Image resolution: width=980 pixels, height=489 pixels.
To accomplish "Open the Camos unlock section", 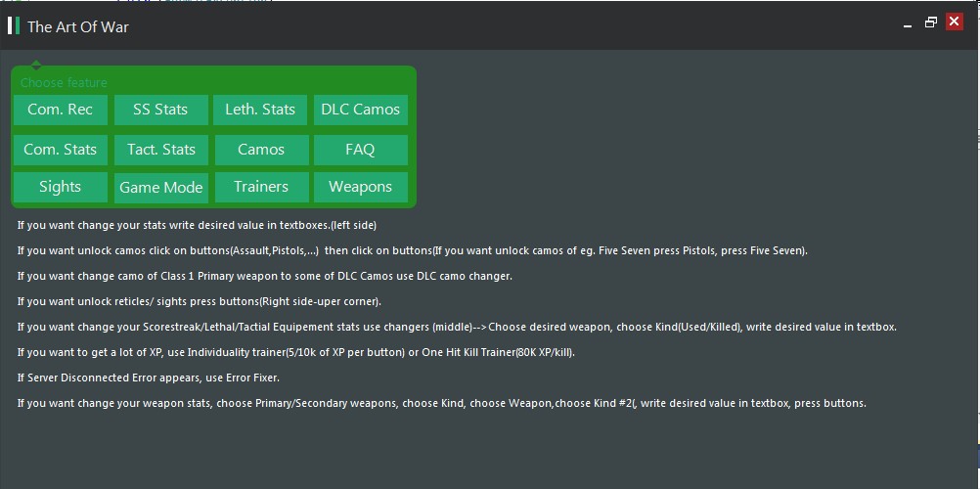I will pos(260,150).
